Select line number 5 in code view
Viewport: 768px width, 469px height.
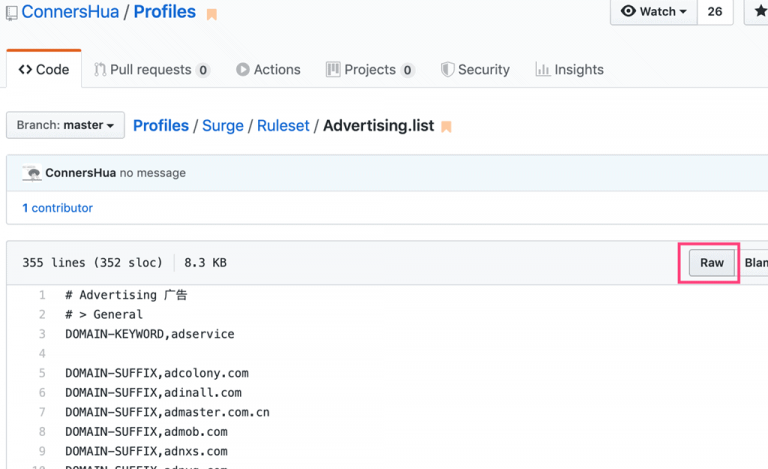(x=42, y=373)
